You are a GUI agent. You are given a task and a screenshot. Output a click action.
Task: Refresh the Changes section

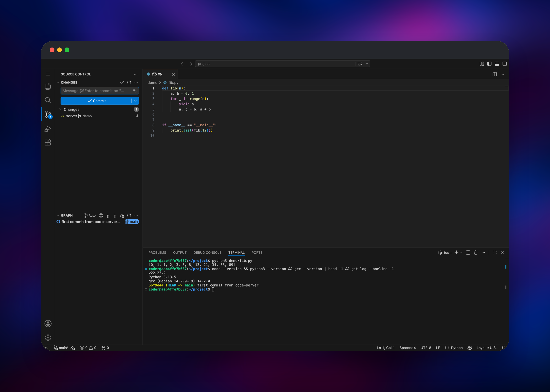[129, 83]
